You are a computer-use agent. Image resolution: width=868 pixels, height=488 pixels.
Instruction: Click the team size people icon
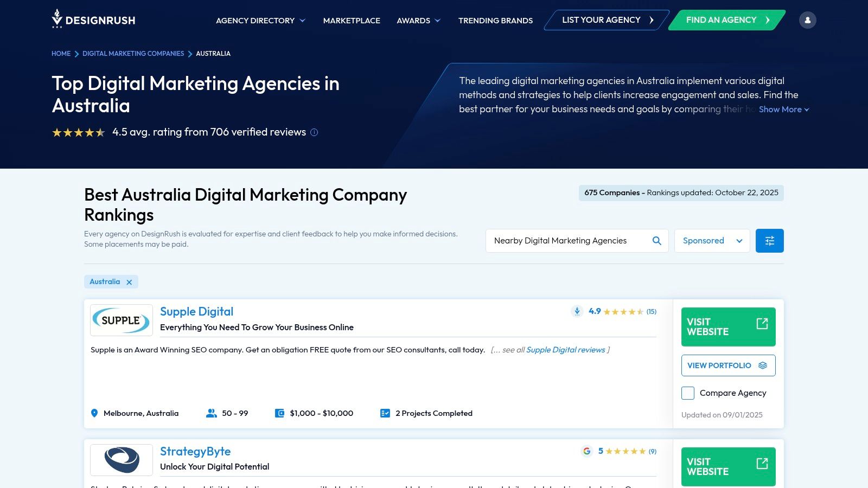(212, 413)
